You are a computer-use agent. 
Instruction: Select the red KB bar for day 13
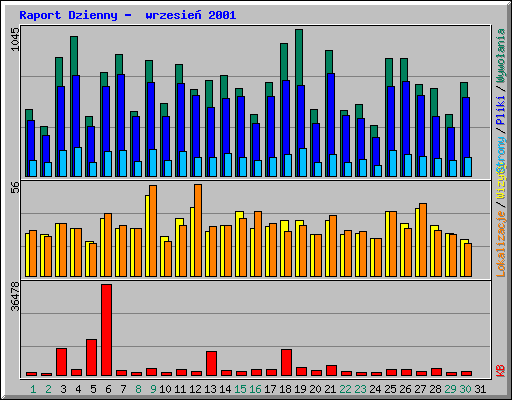211,363
